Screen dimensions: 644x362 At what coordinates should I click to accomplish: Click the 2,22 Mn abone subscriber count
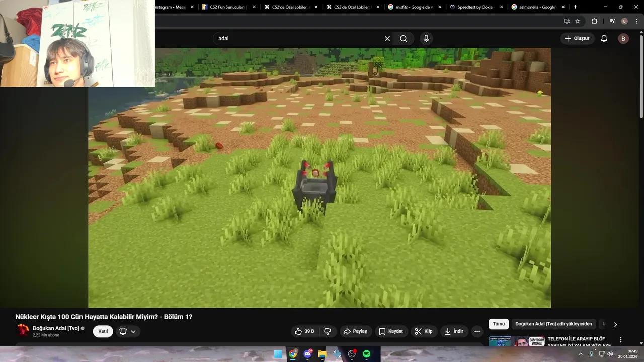[x=46, y=335]
